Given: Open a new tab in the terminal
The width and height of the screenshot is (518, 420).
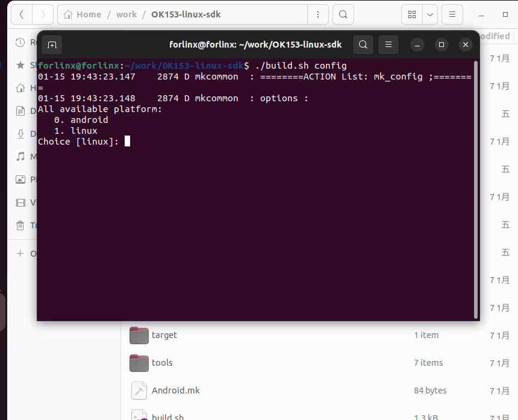Looking at the screenshot, I should [x=52, y=45].
